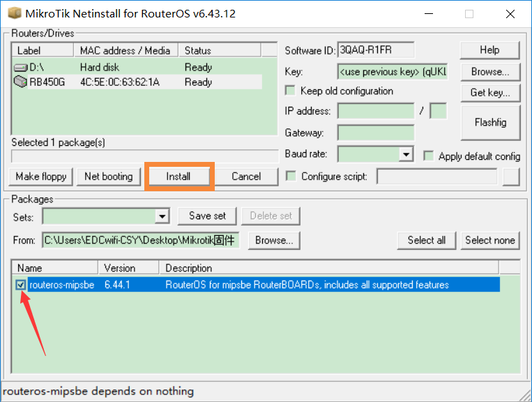Click the IP address field
The width and height of the screenshot is (532, 402).
pos(376,111)
